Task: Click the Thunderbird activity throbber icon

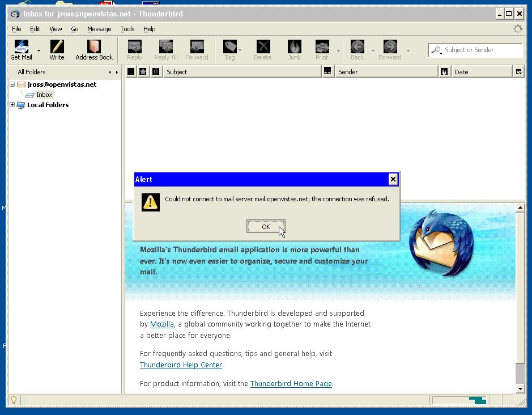Action: (517, 29)
